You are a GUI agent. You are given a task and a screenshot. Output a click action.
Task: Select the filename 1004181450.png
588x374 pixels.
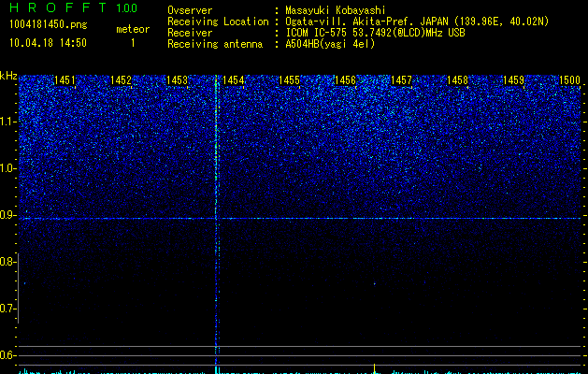tap(49, 25)
